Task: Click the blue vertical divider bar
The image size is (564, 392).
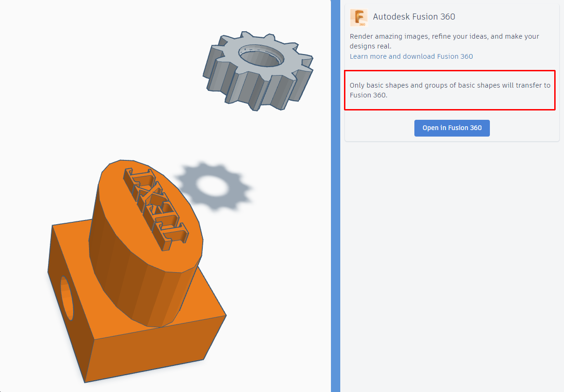Action: coord(335,196)
